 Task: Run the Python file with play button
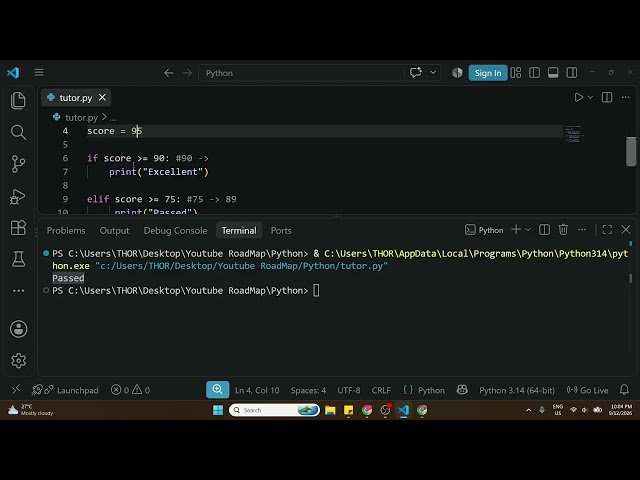(578, 97)
